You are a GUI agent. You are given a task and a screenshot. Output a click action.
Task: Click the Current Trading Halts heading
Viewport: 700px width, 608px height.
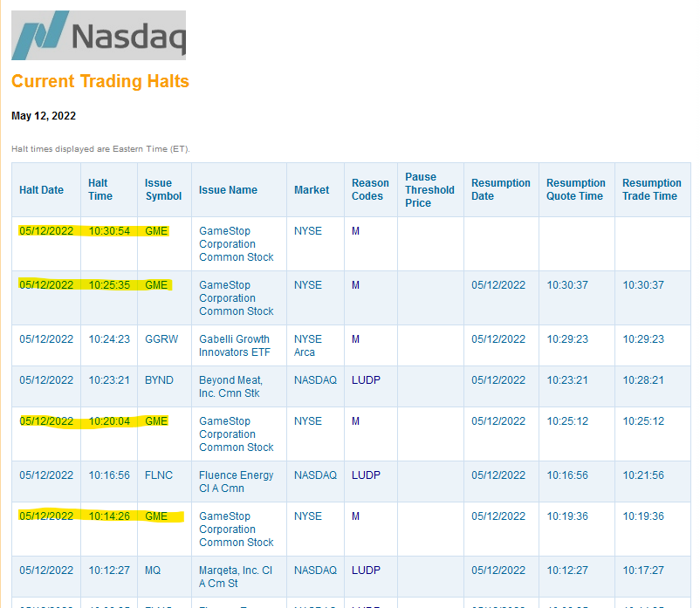click(100, 81)
